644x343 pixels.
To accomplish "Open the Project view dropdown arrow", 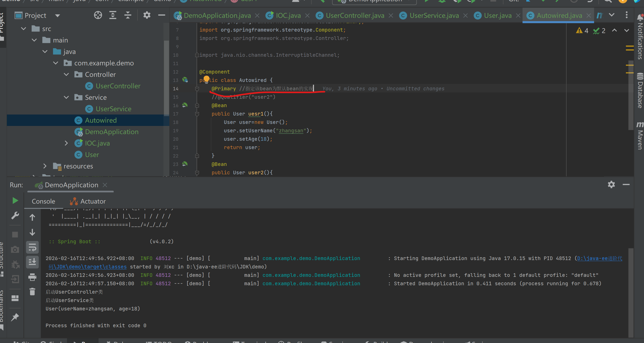I will [x=58, y=16].
